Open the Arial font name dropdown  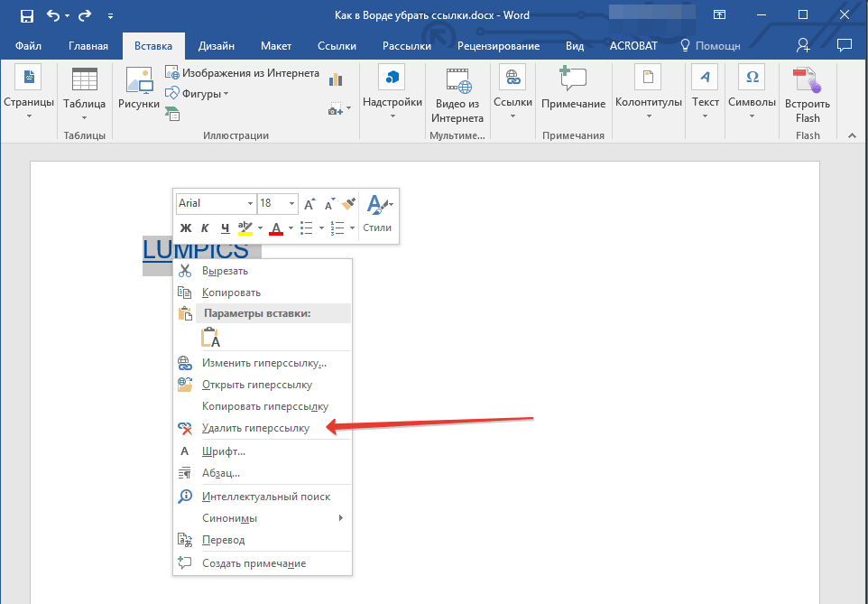pyautogui.click(x=248, y=204)
